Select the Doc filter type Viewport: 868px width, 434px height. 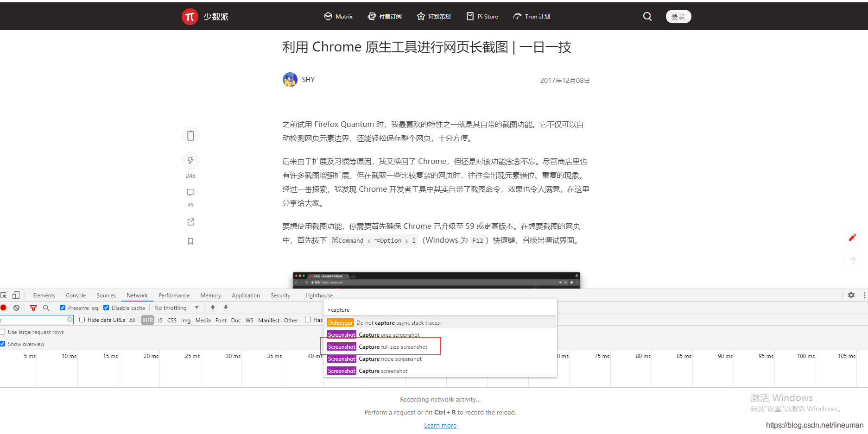pos(236,320)
